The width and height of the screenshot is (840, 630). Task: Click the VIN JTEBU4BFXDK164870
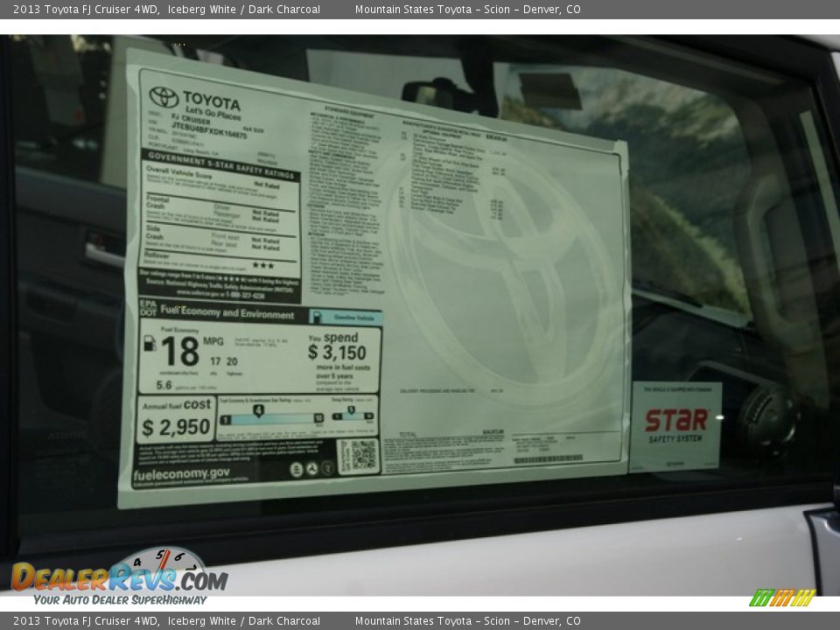coord(209,130)
